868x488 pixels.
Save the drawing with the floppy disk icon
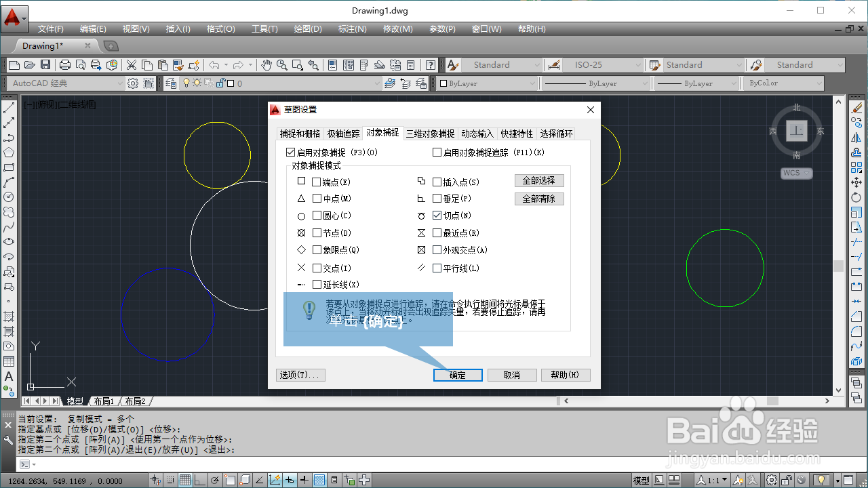45,65
